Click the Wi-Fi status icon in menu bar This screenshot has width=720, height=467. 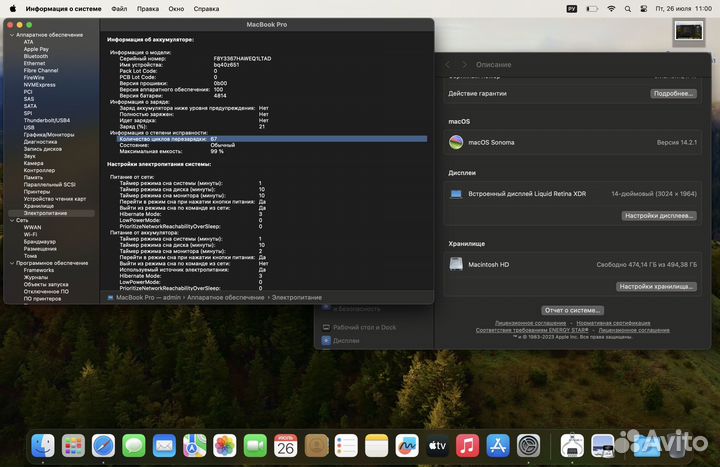(x=611, y=8)
